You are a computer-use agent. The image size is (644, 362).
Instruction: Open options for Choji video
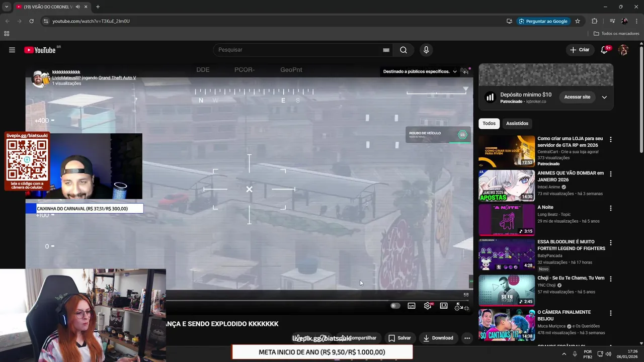(611, 278)
